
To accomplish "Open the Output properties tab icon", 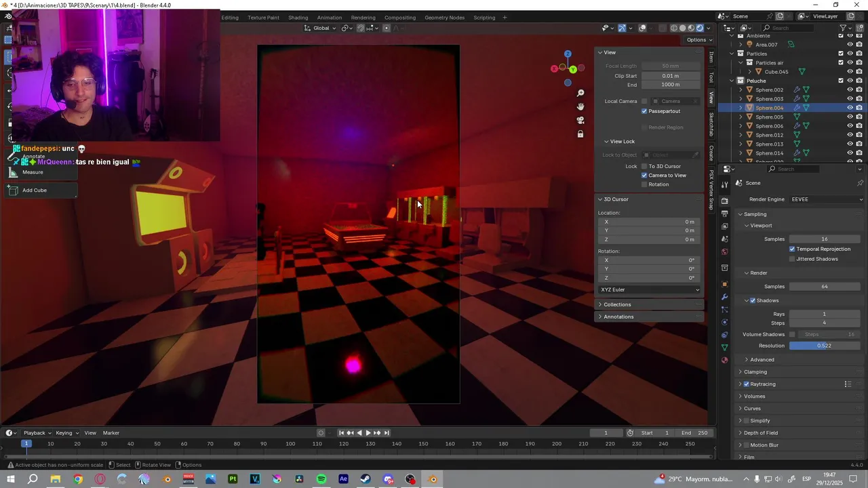I will [724, 213].
